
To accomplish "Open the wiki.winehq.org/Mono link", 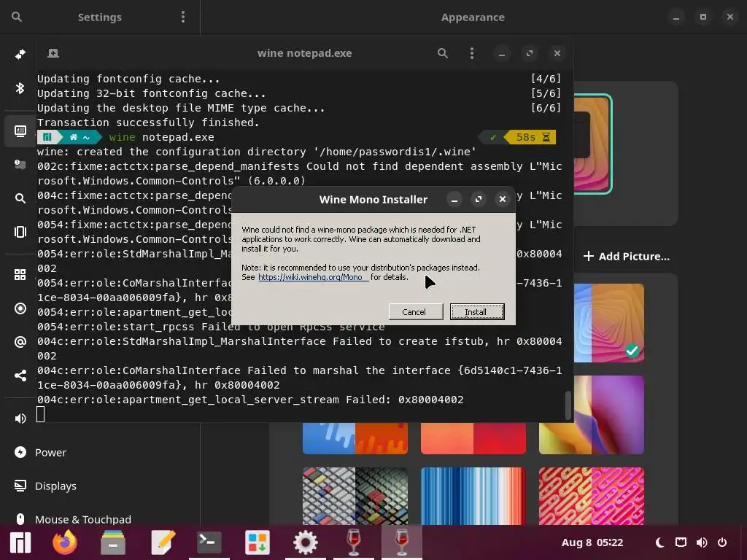I will [x=313, y=277].
